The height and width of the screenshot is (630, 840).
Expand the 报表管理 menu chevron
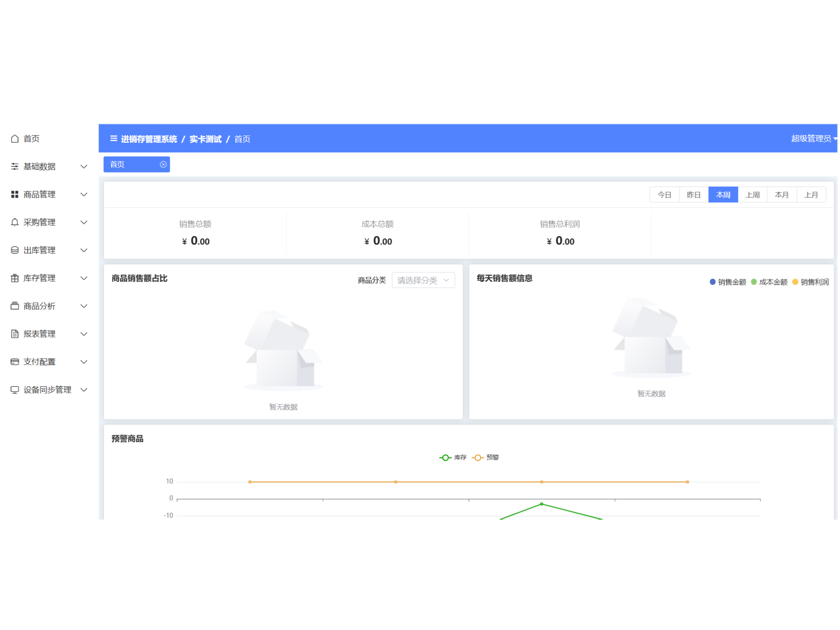coord(84,334)
